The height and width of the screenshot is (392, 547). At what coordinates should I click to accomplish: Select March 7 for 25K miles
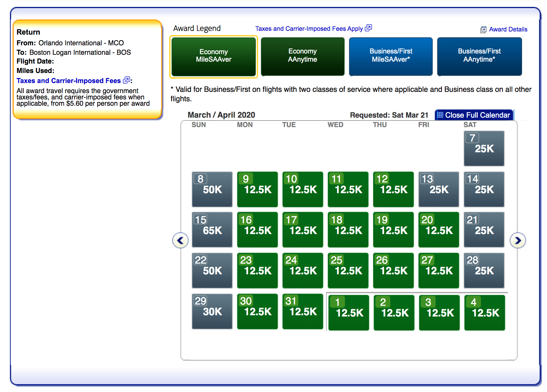pos(484,148)
